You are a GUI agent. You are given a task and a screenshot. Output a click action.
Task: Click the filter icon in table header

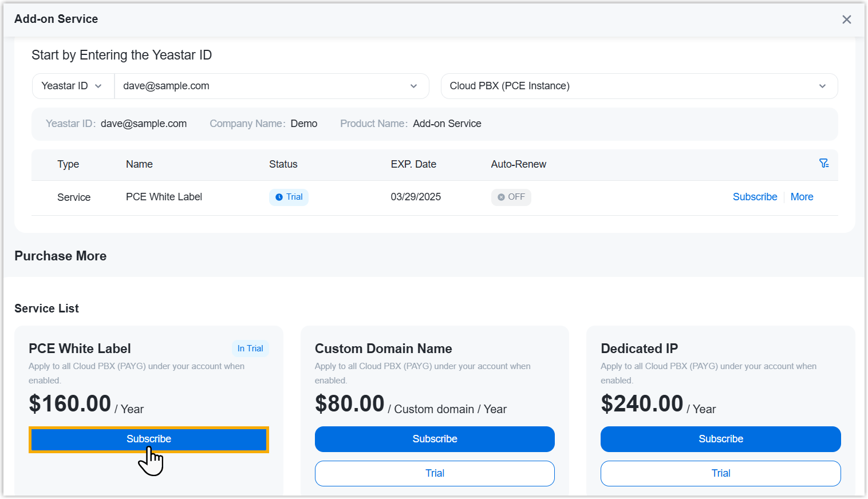tap(824, 164)
